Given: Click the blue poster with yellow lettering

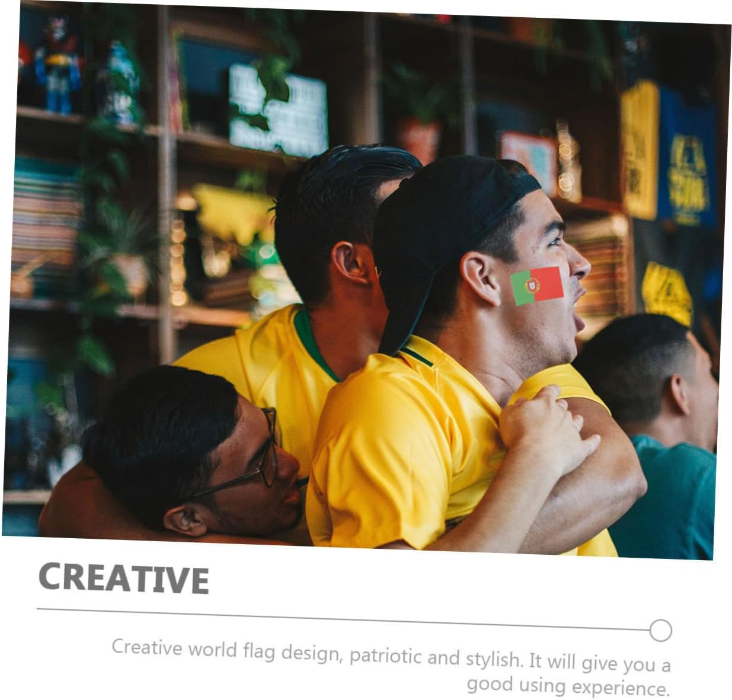Looking at the screenshot, I should coord(688,159).
